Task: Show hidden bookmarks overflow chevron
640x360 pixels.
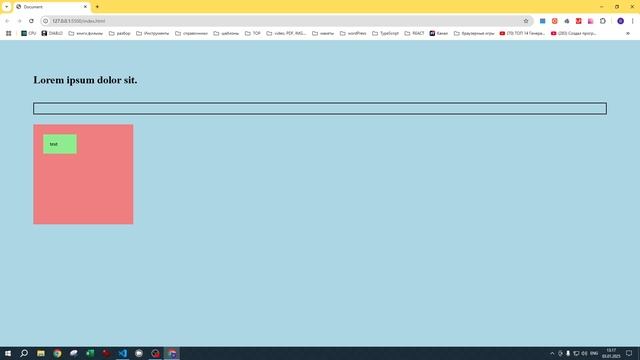Action: point(628,33)
